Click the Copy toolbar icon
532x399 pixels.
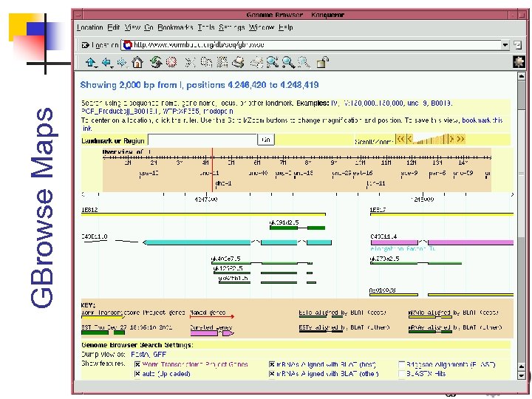coord(206,62)
